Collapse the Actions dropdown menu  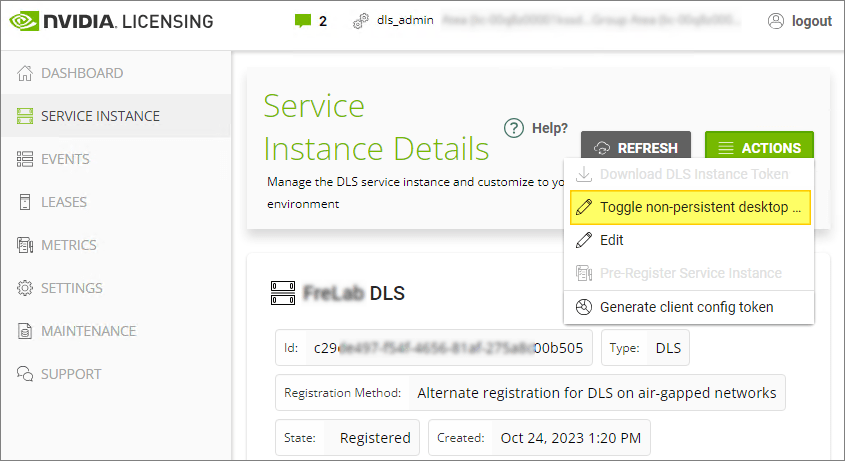coord(759,148)
